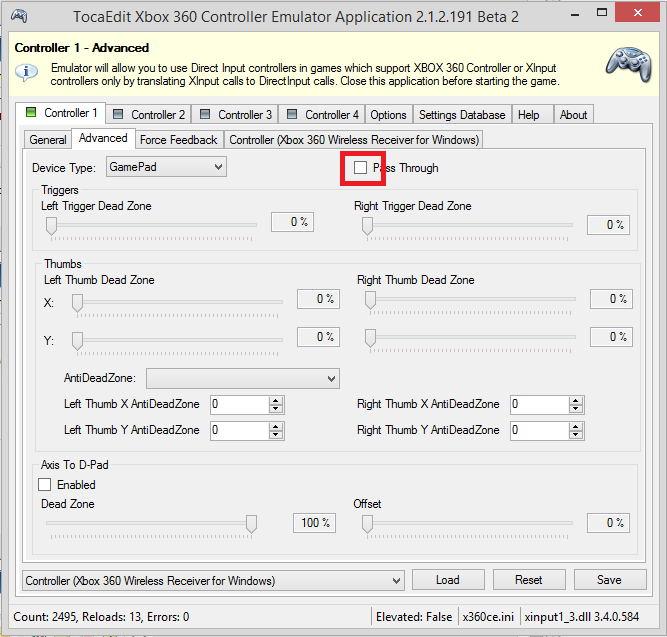Click the Right Trigger Dead Zone slider handle
667x637 pixels.
[x=368, y=226]
